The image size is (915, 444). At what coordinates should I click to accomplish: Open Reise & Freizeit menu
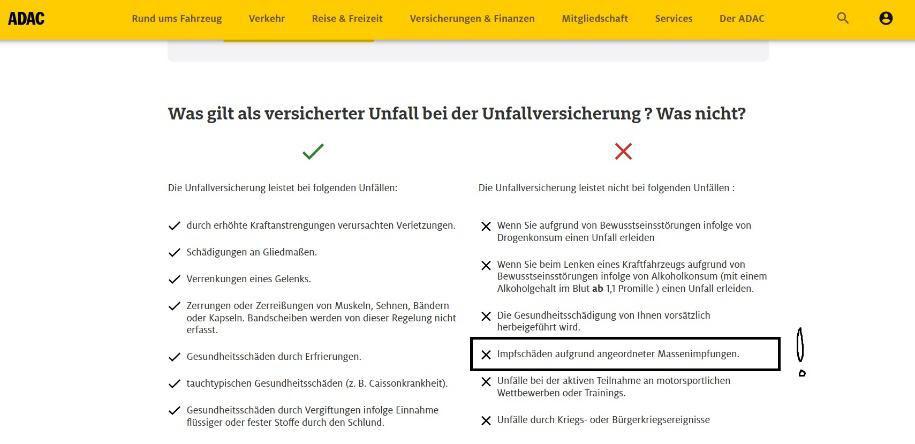click(x=347, y=18)
